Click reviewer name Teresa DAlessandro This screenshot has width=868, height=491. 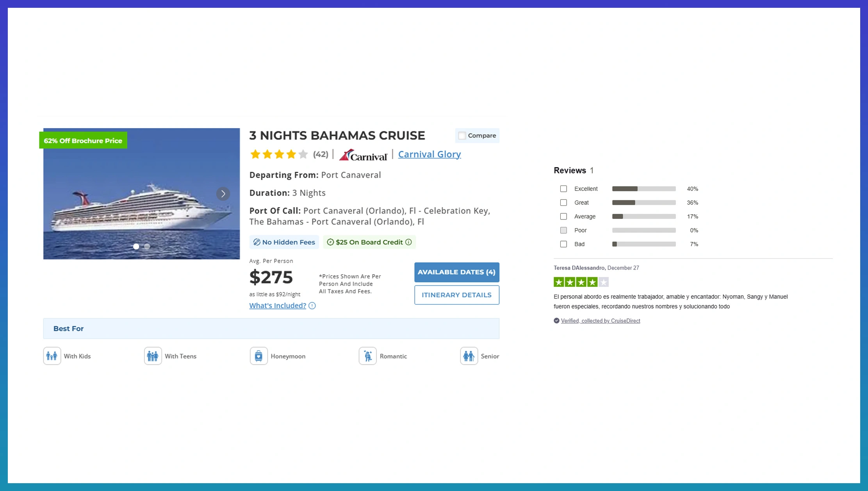pyautogui.click(x=579, y=268)
